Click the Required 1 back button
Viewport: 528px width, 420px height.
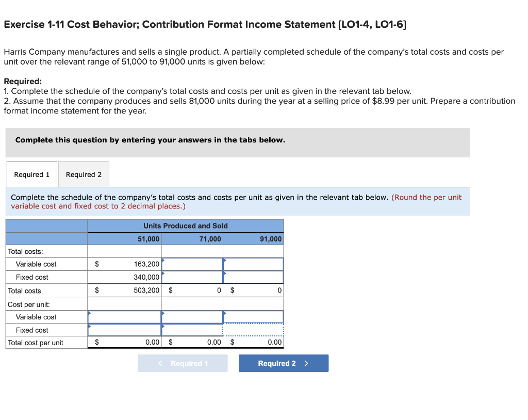pos(182,363)
